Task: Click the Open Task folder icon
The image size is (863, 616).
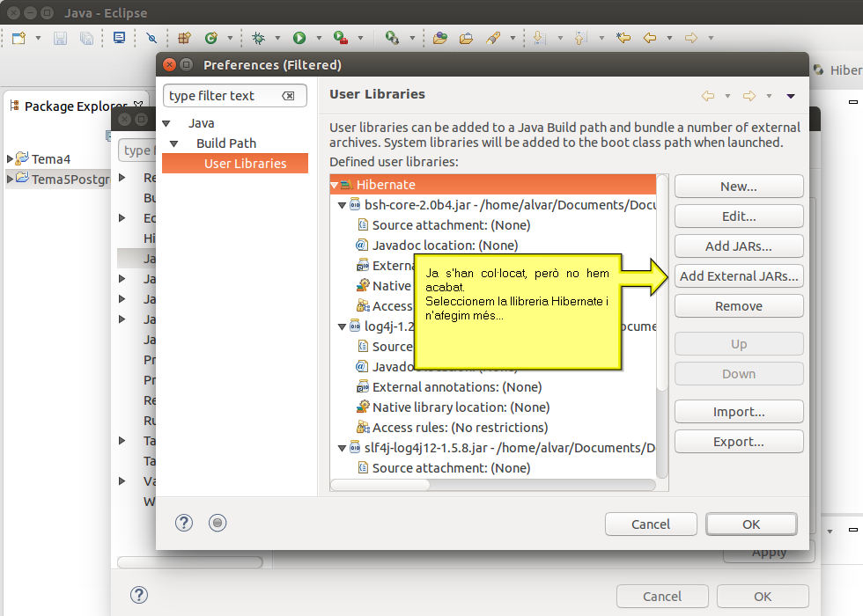Action: click(x=466, y=38)
